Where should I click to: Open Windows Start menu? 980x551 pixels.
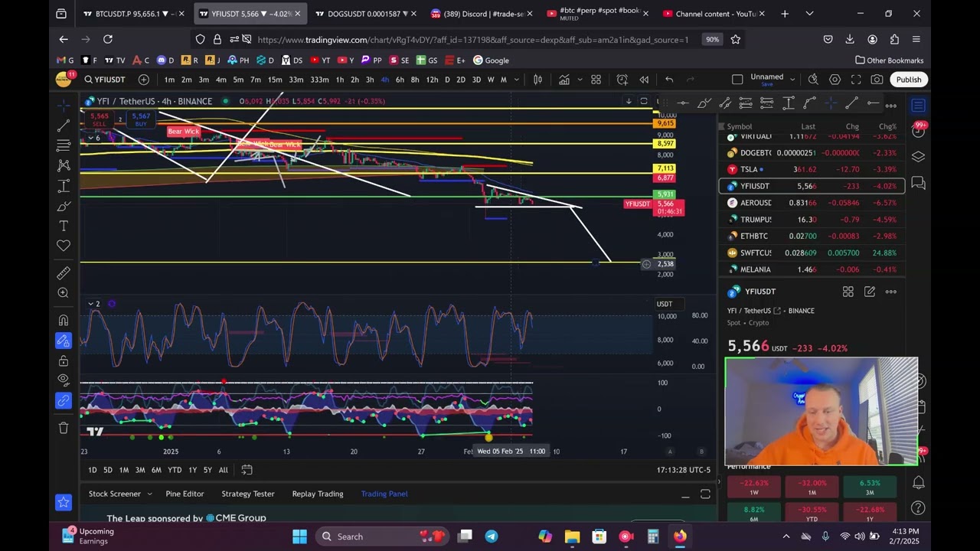299,536
